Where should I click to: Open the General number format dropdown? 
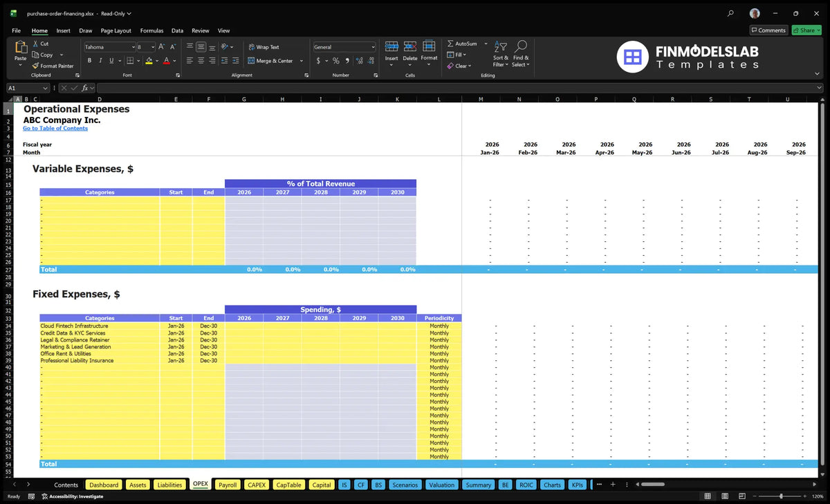(373, 47)
